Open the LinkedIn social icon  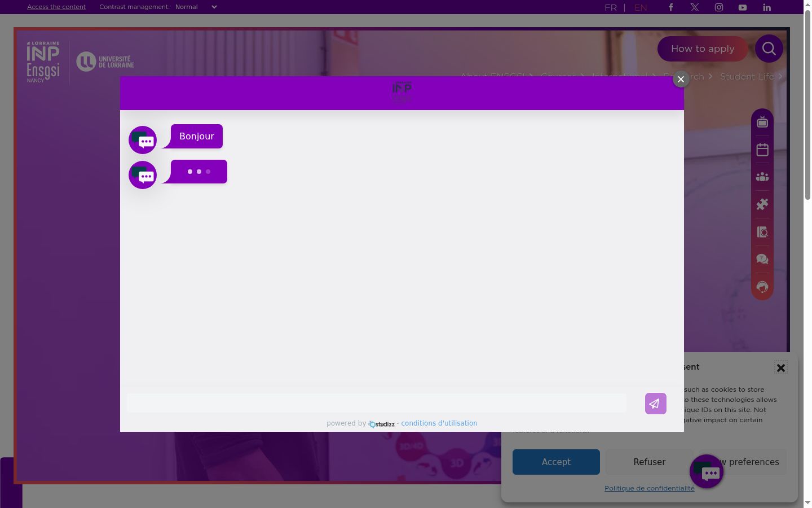pos(767,7)
